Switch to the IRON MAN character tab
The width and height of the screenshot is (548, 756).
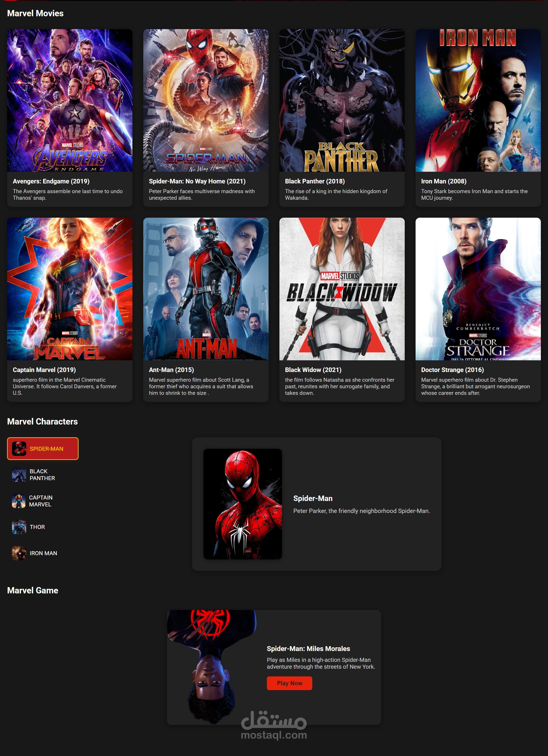point(43,553)
